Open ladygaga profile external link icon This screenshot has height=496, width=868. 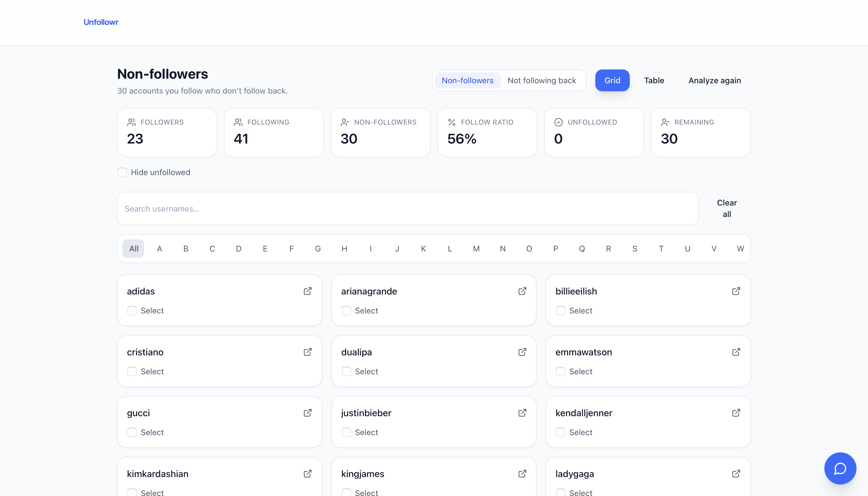736,474
